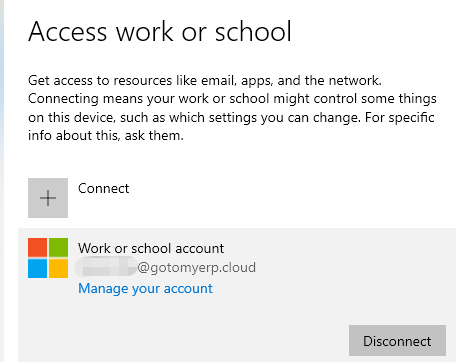Viewport: 473px width, 362px height.
Task: Select the Work or school account entry
Action: [x=237, y=295]
